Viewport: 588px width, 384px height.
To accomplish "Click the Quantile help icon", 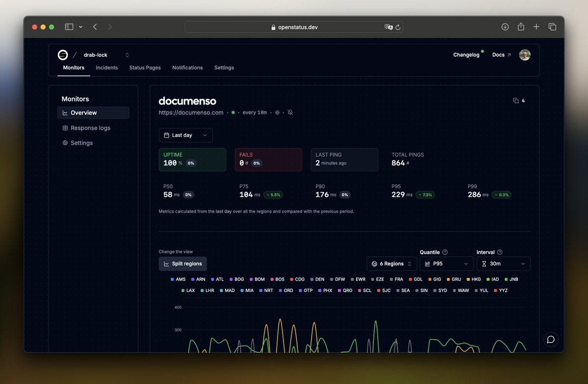I will pyautogui.click(x=445, y=252).
